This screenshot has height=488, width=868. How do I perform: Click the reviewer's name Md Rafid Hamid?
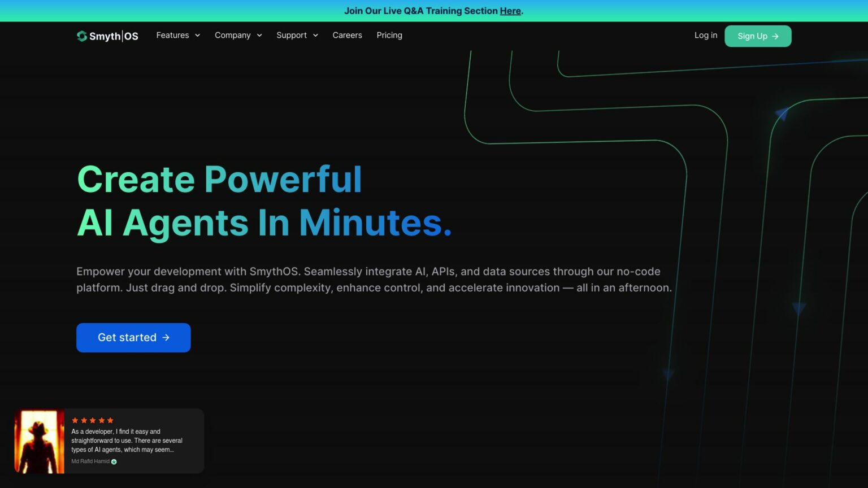89,461
